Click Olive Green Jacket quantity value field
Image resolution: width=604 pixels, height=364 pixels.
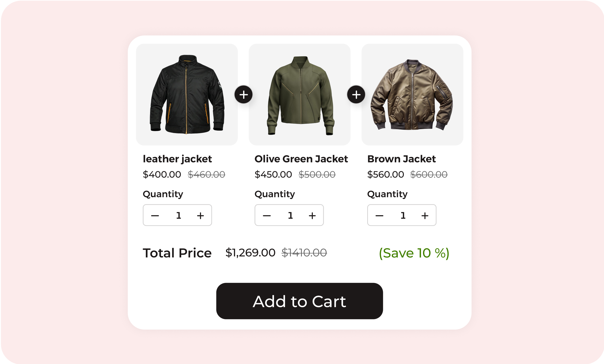coord(290,215)
